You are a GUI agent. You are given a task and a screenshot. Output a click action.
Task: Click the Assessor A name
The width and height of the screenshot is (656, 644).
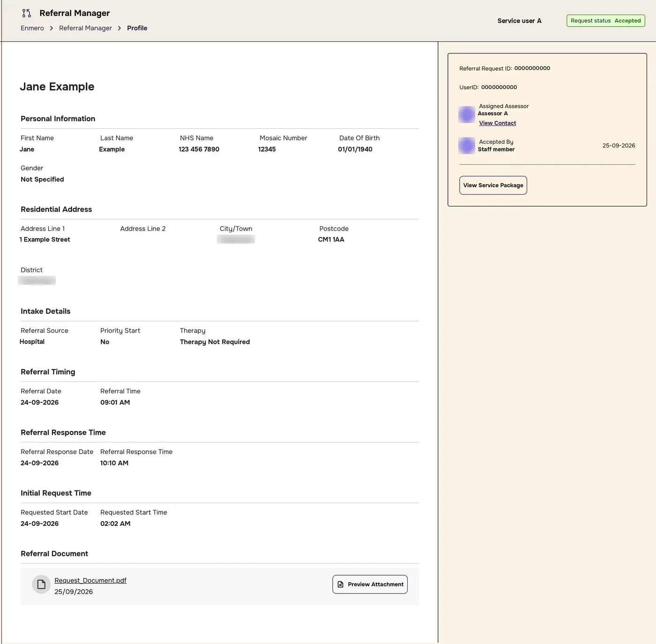[493, 113]
